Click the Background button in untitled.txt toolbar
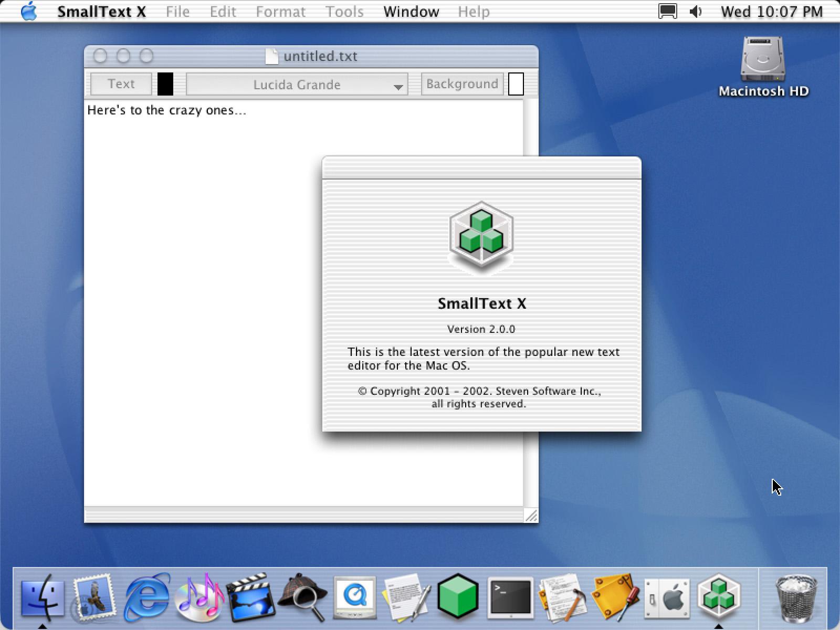Image resolution: width=840 pixels, height=630 pixels. coord(462,84)
